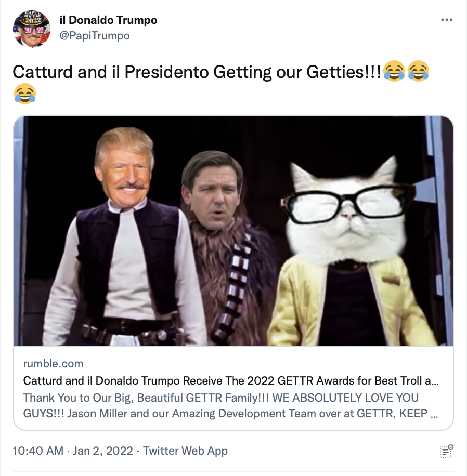Open the rumble.com domain link

click(53, 363)
